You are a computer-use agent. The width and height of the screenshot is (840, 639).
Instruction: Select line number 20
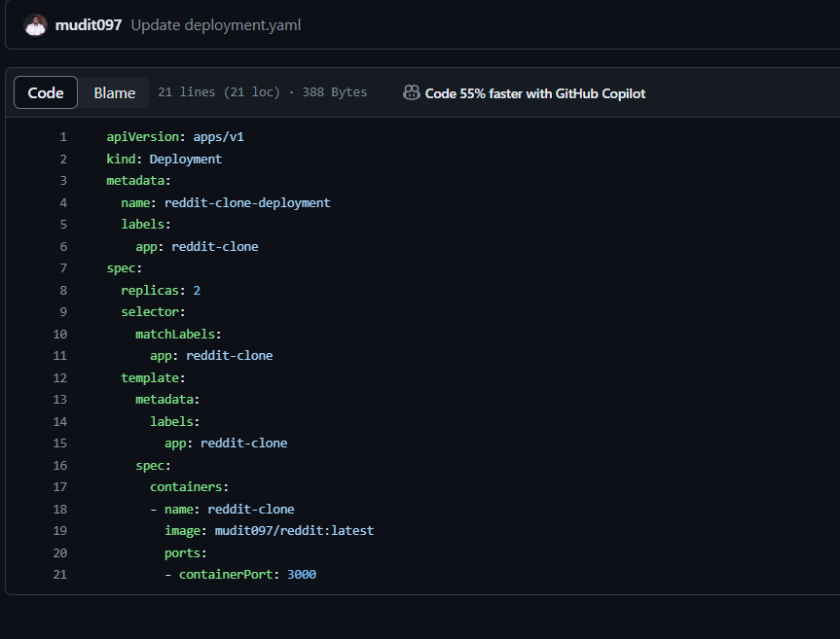click(60, 553)
